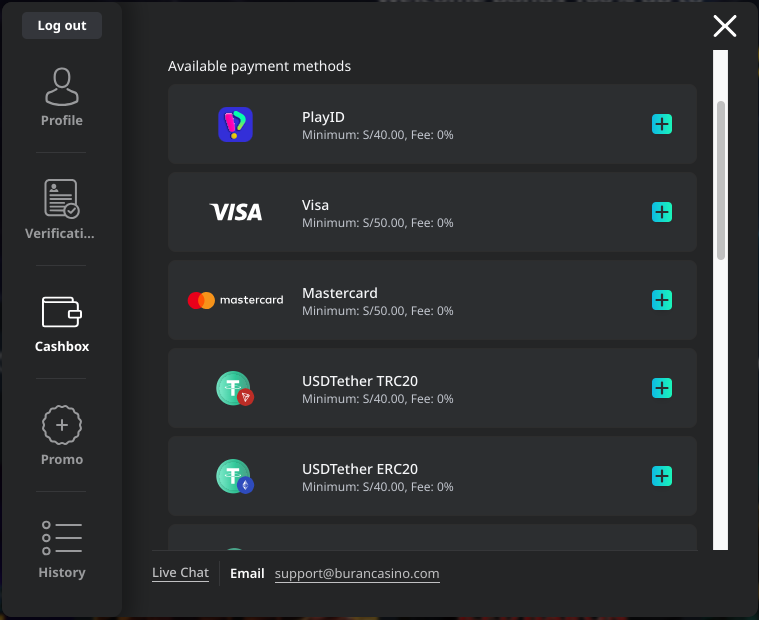Open the Live Chat link
Screen dimensions: 759x620
[180, 573]
